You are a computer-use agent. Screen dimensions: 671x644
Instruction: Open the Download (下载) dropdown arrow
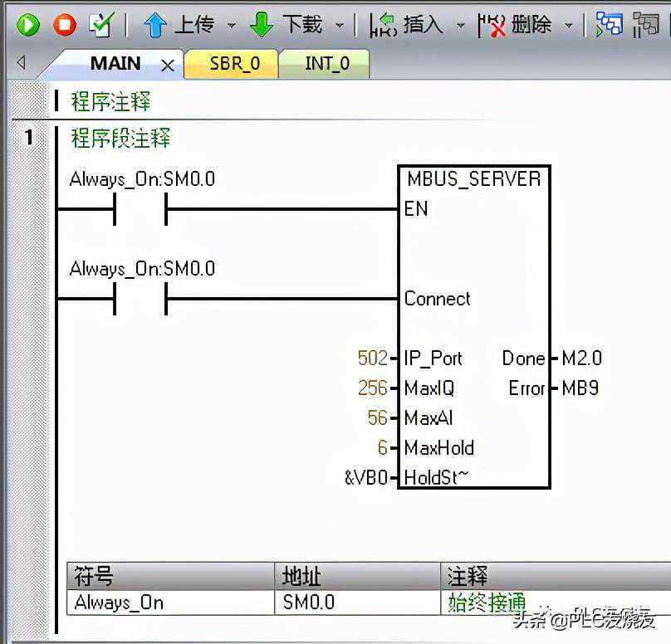click(x=339, y=26)
